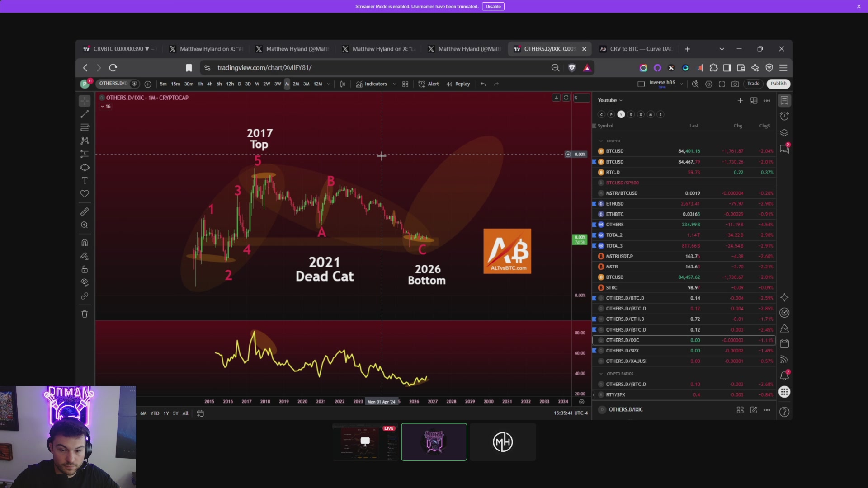Click the Trade button
Screen dimensions: 868x488
(x=753, y=84)
